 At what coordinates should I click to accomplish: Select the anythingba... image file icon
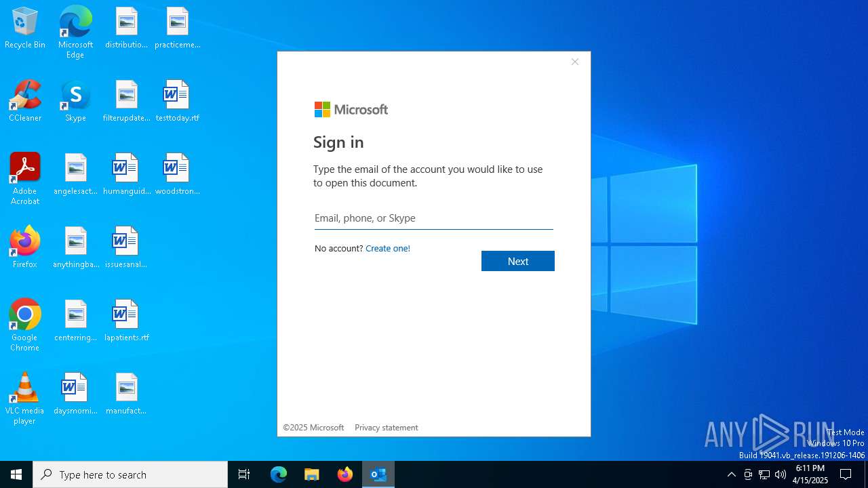75,248
